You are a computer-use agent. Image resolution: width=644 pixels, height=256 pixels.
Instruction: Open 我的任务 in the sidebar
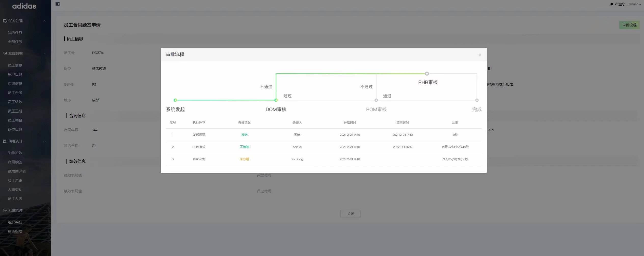pos(15,33)
